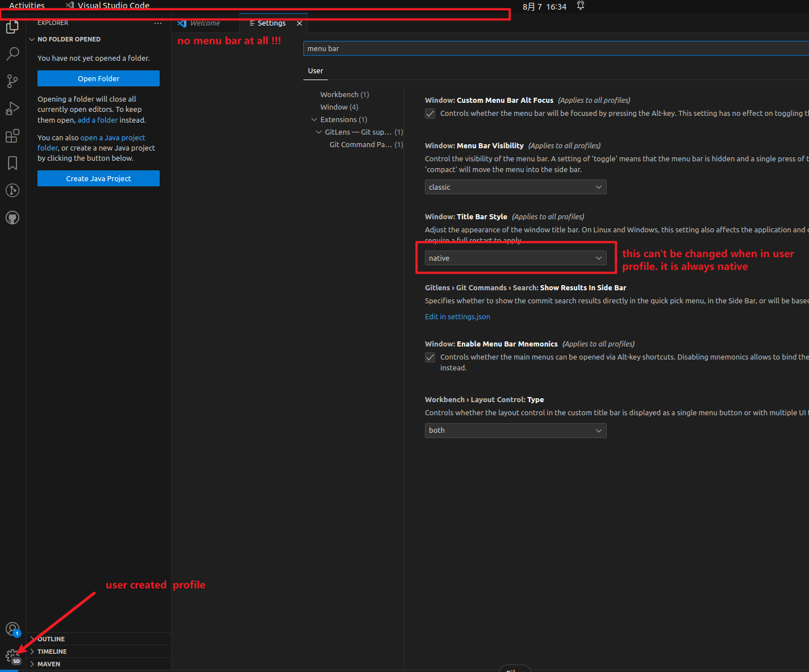
Task: Open the Menu Bar Visibility dropdown showing classic
Action: (515, 186)
